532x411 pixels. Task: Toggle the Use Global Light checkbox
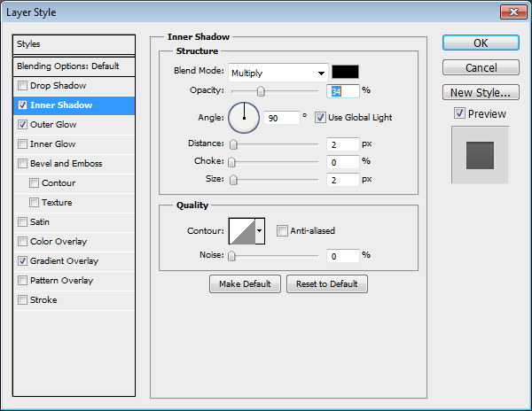(x=320, y=117)
